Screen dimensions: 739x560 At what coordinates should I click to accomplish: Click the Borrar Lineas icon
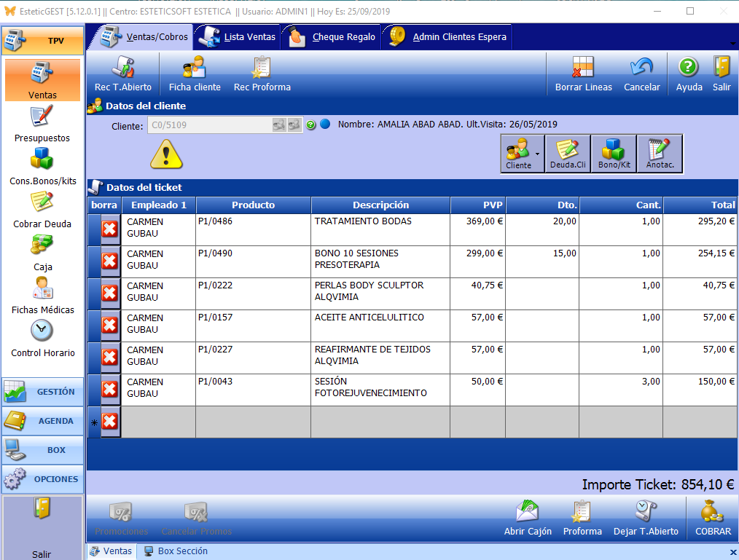(583, 74)
